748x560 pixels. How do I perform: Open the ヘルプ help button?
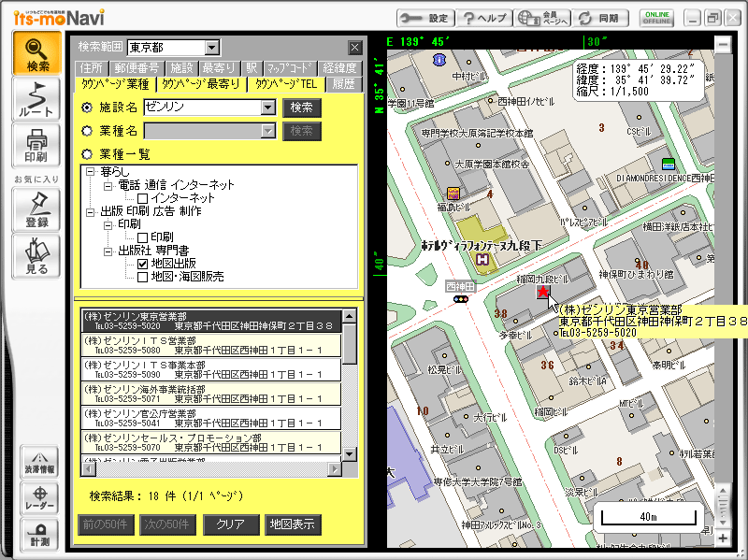pyautogui.click(x=484, y=18)
